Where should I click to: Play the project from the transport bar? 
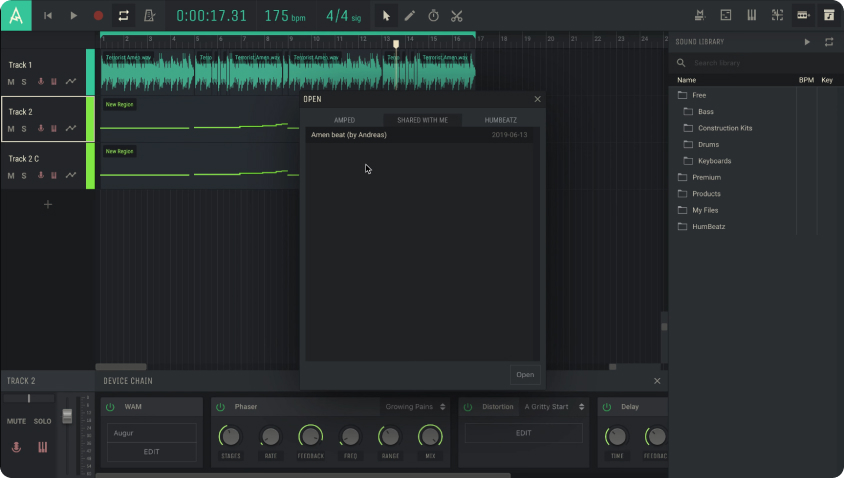coord(73,16)
